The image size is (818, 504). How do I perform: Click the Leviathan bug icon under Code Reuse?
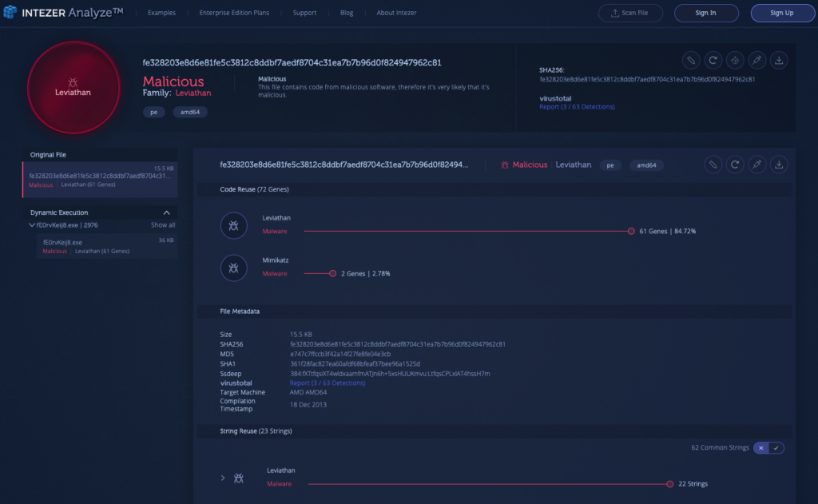tap(233, 227)
